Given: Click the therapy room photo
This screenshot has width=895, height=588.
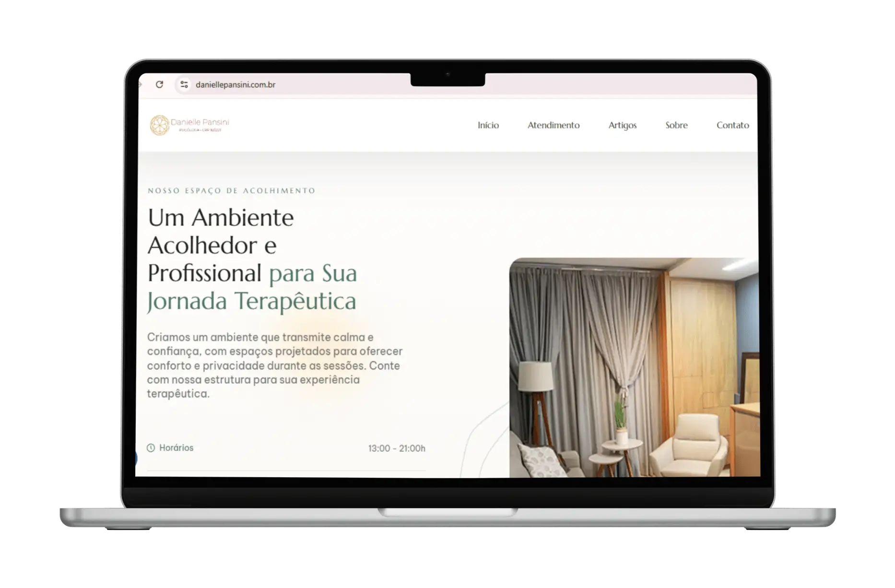Looking at the screenshot, I should (x=633, y=367).
